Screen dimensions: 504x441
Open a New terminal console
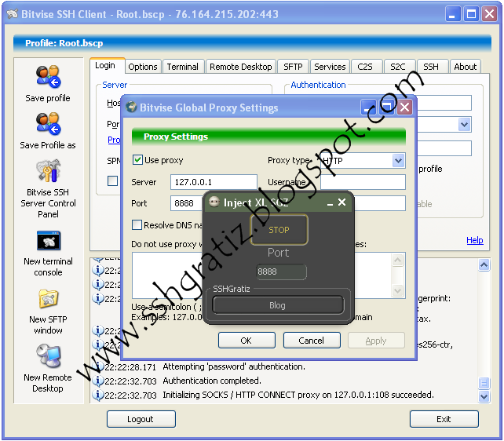coord(48,241)
